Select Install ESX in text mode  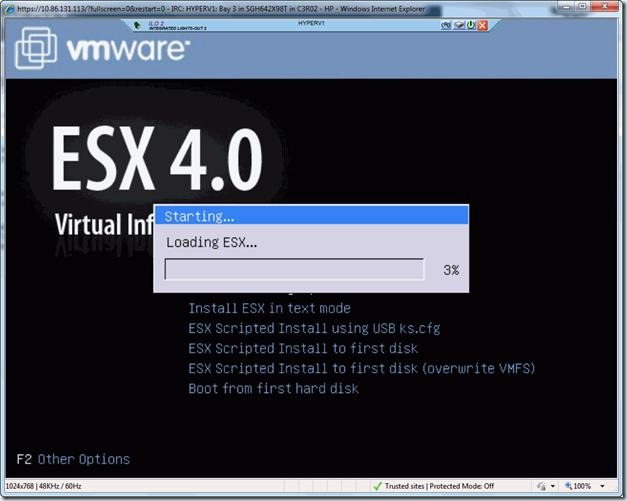(269, 308)
